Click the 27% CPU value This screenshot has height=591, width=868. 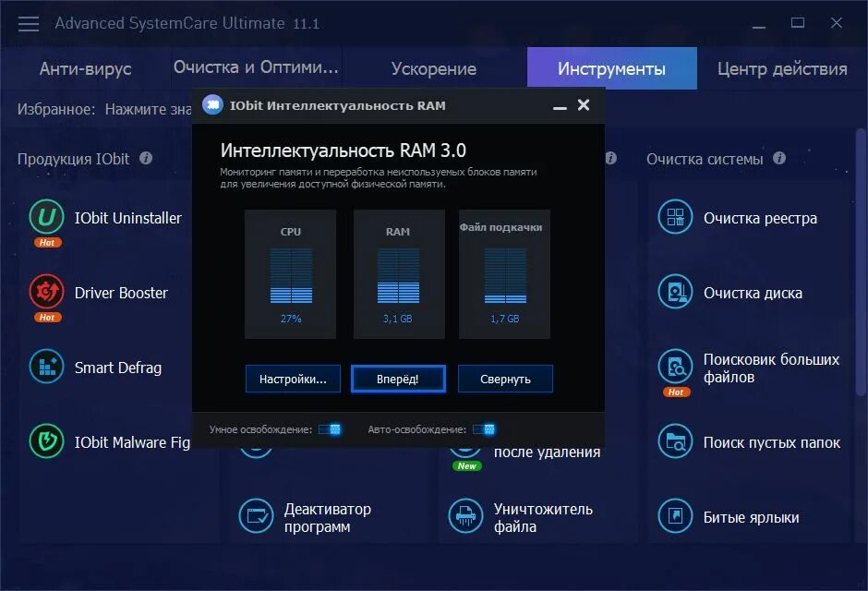291,319
